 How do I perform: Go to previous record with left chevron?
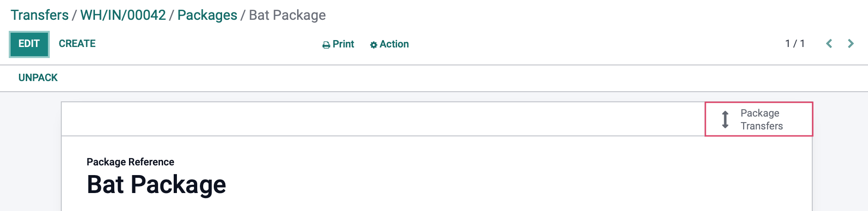[829, 44]
